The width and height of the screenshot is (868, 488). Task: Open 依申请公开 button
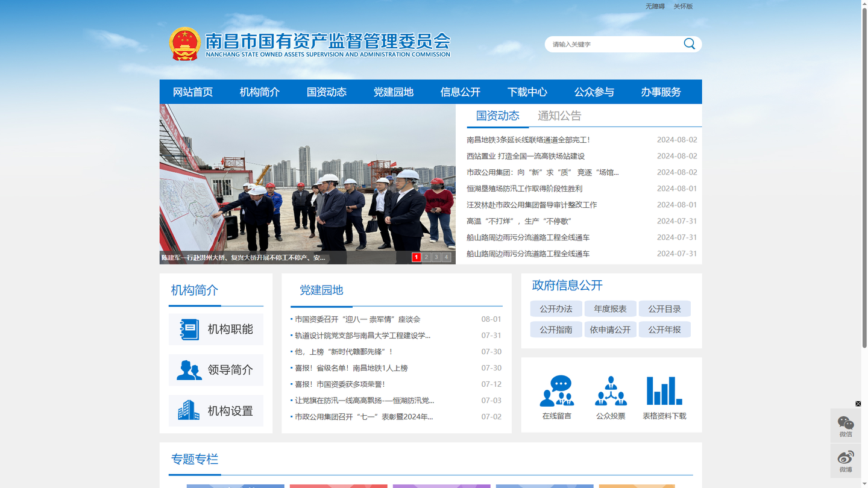pos(611,330)
